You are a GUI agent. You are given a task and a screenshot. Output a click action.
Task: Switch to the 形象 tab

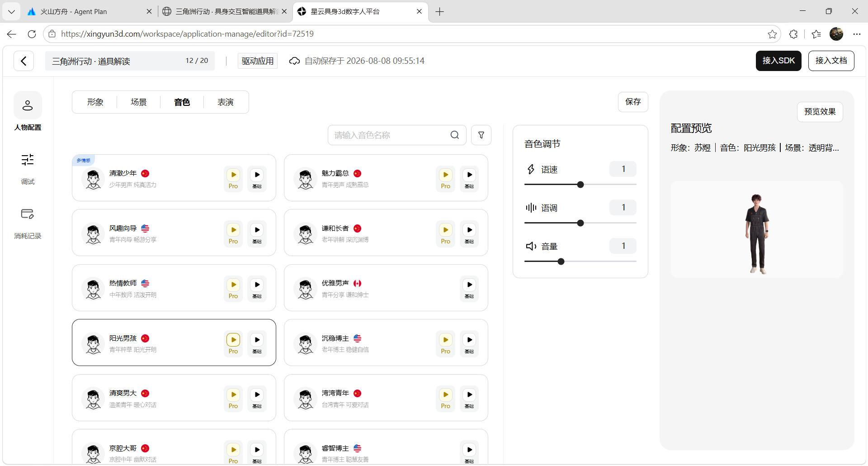[95, 102]
